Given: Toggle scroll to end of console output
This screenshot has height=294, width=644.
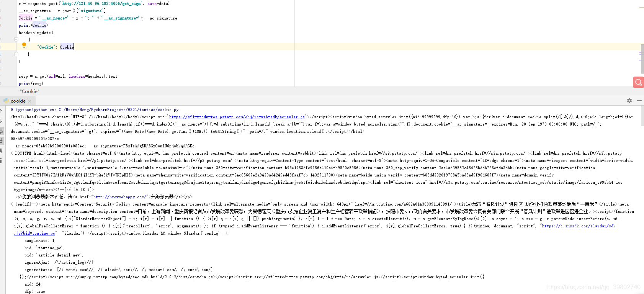Looking at the screenshot, I should (2, 141).
